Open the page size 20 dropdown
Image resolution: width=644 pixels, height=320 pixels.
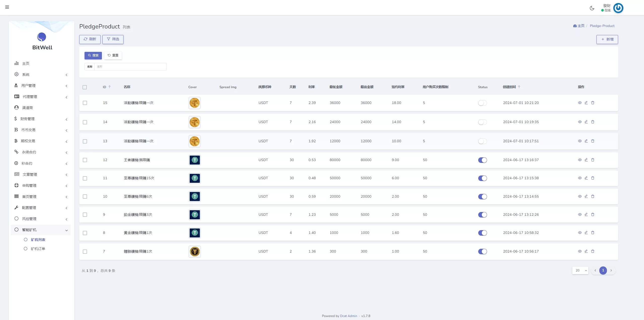580,270
